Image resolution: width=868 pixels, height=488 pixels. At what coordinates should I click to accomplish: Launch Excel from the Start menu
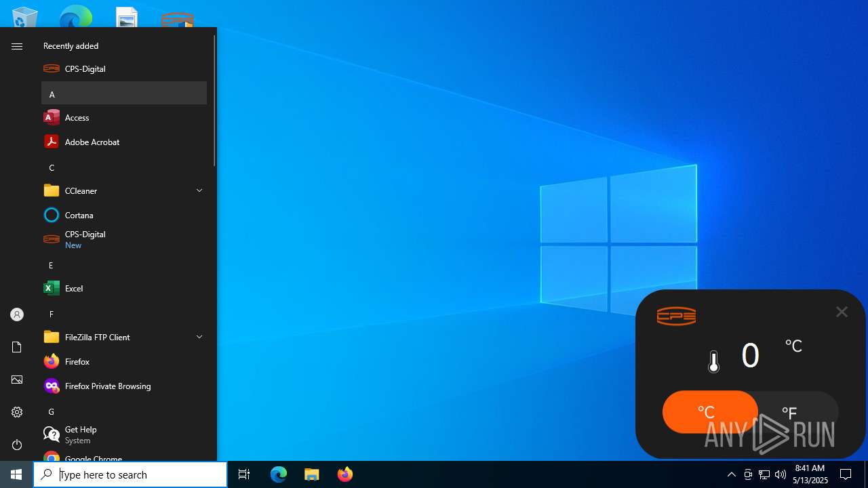point(124,288)
